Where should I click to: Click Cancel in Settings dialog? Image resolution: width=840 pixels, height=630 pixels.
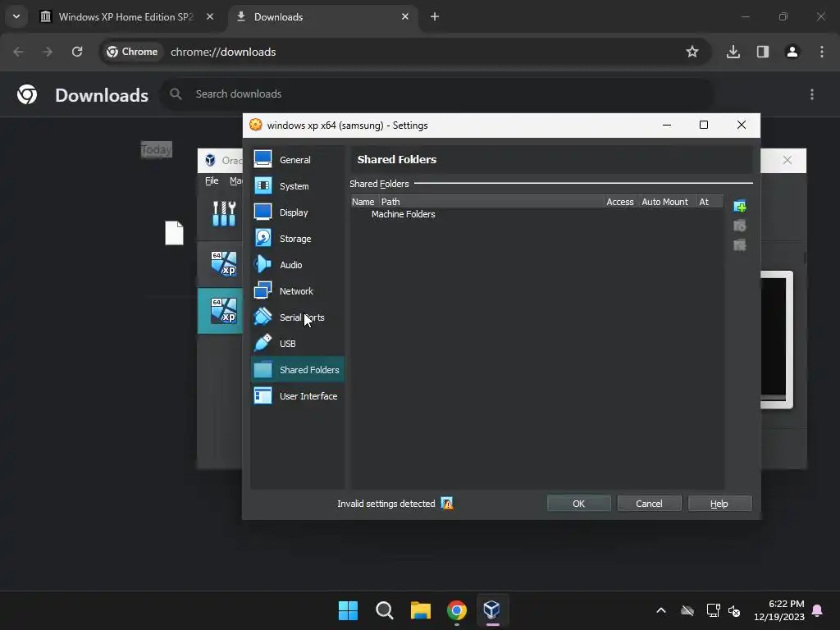pyautogui.click(x=649, y=504)
